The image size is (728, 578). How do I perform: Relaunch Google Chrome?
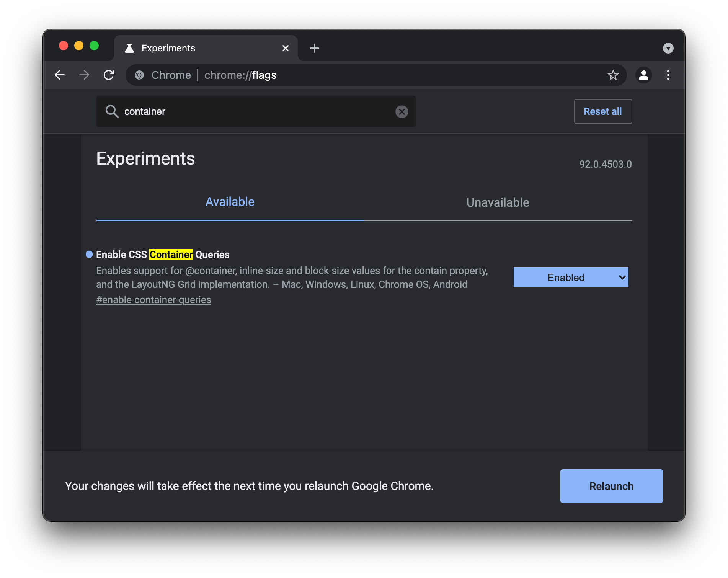[x=611, y=486]
